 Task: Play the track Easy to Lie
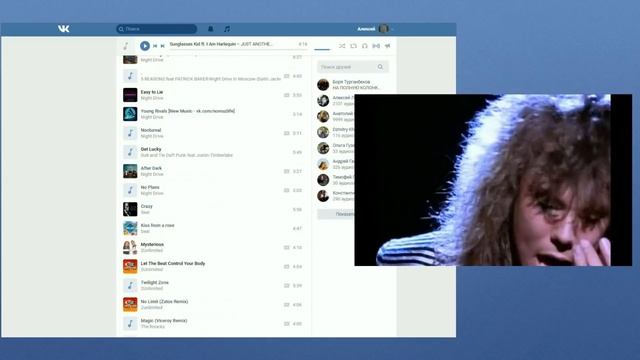click(152, 92)
